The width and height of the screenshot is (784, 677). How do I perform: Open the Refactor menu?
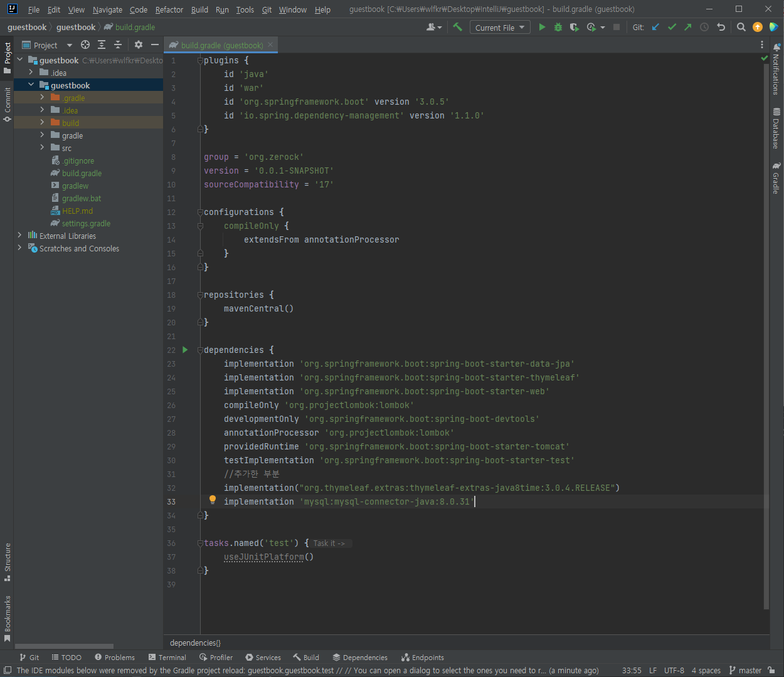coord(169,9)
